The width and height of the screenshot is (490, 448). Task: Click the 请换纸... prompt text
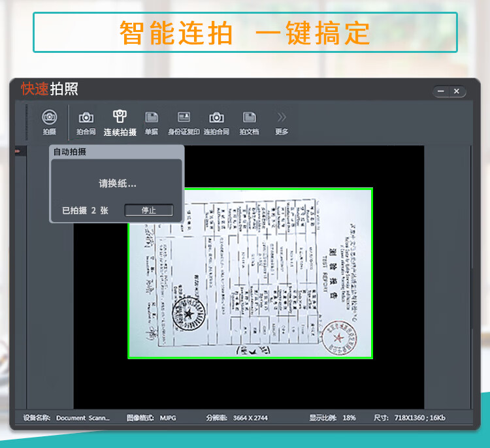coord(118,184)
